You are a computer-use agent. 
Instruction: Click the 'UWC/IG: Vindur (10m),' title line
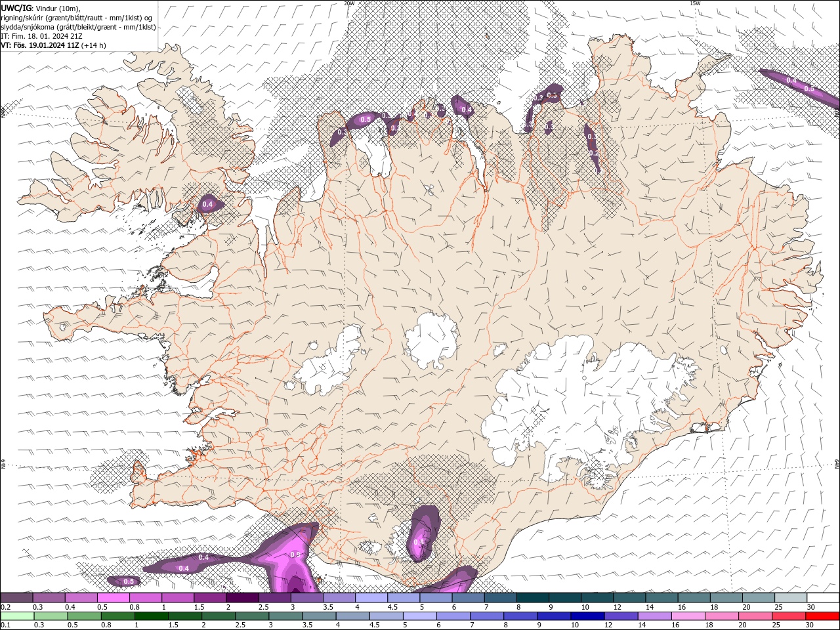click(41, 8)
